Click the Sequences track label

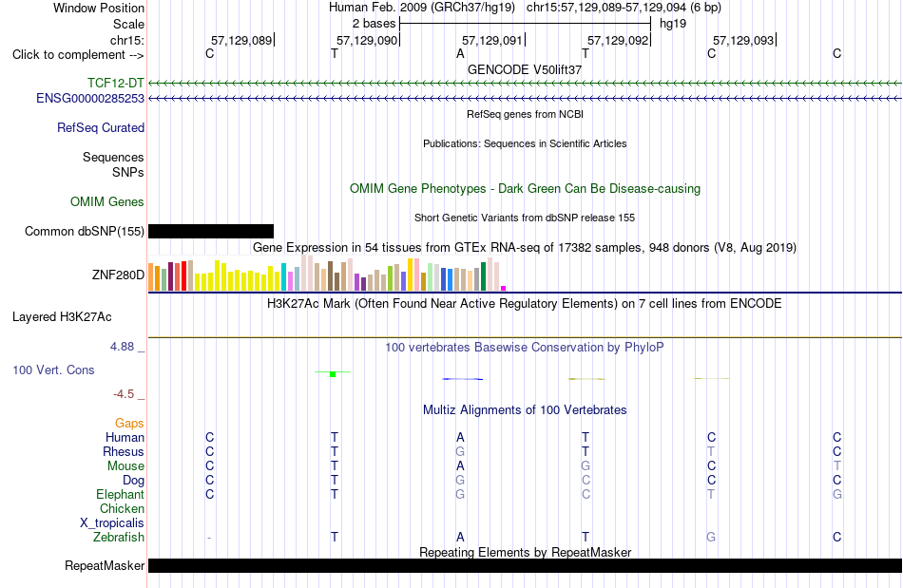click(x=113, y=157)
